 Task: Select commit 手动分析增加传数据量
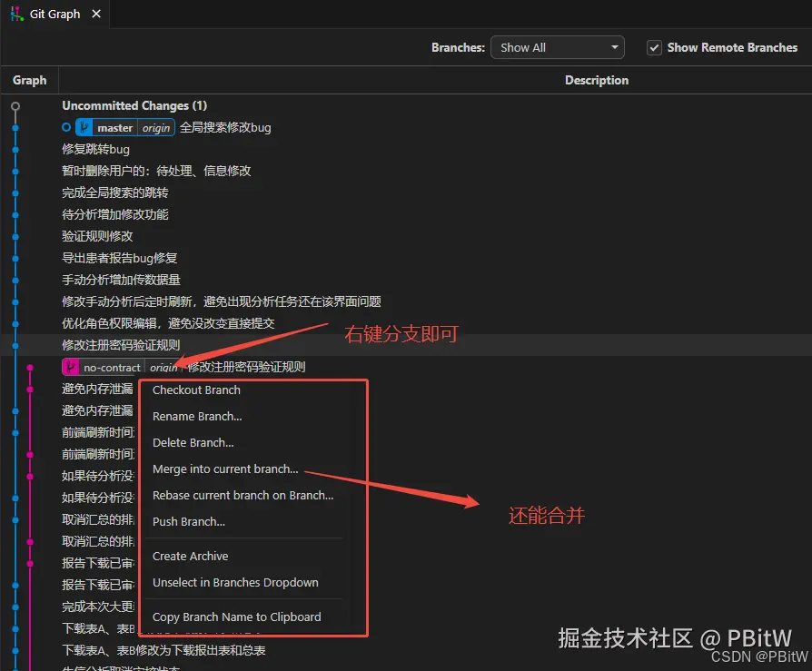click(121, 280)
